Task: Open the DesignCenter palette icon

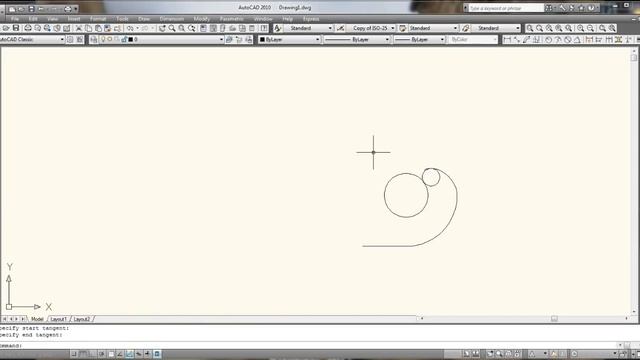Action: [213, 28]
